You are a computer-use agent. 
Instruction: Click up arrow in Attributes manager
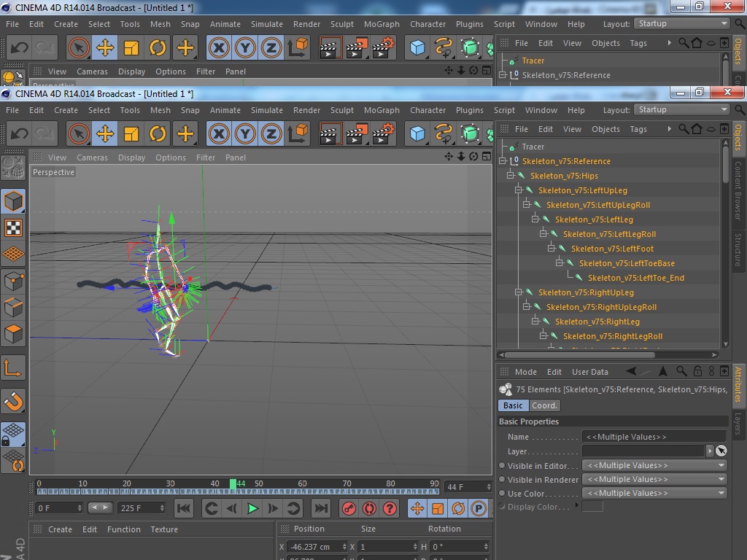tap(662, 371)
